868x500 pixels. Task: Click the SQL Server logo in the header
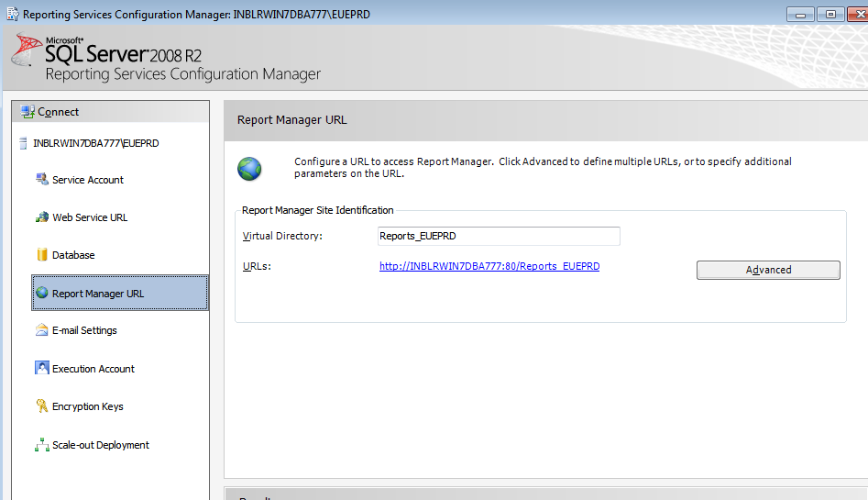tap(27, 49)
